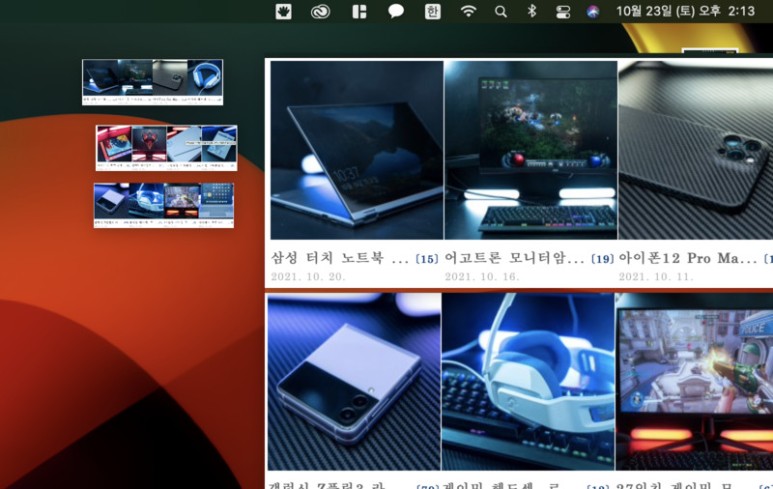The height and width of the screenshot is (489, 773).
Task: Open the Wi-Fi status menu
Action: pos(468,11)
